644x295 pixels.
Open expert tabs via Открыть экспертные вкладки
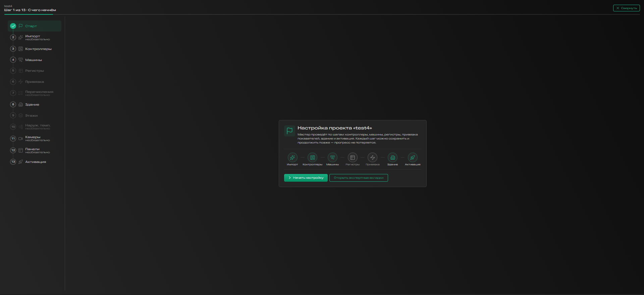pos(359,178)
